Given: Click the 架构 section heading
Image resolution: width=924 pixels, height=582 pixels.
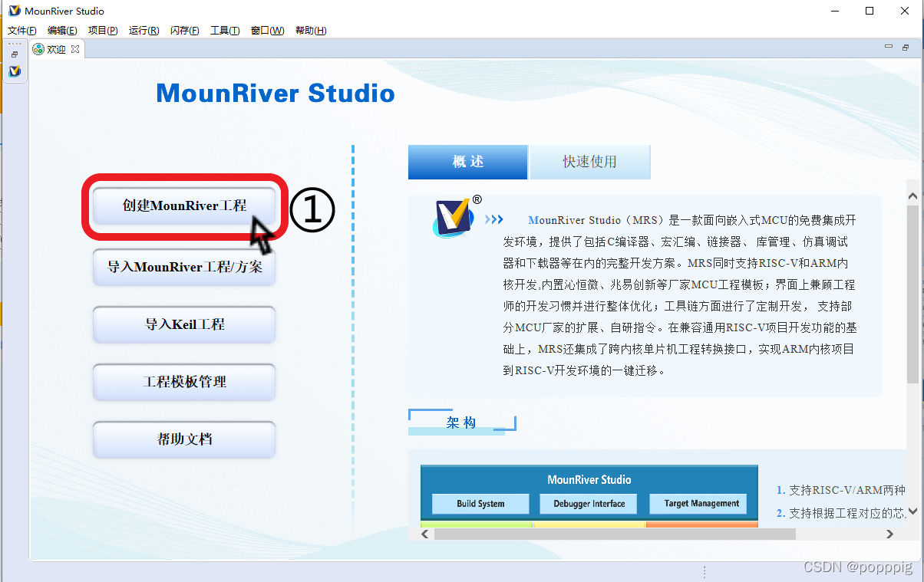Looking at the screenshot, I should 461,423.
